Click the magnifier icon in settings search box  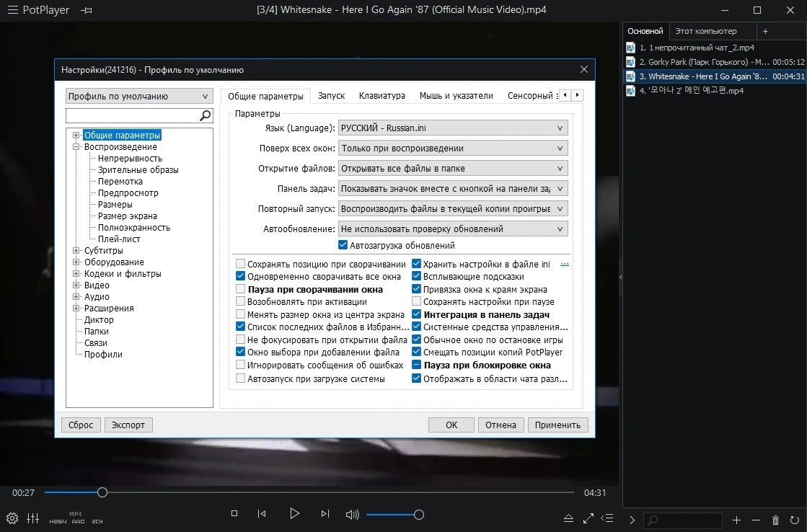205,116
